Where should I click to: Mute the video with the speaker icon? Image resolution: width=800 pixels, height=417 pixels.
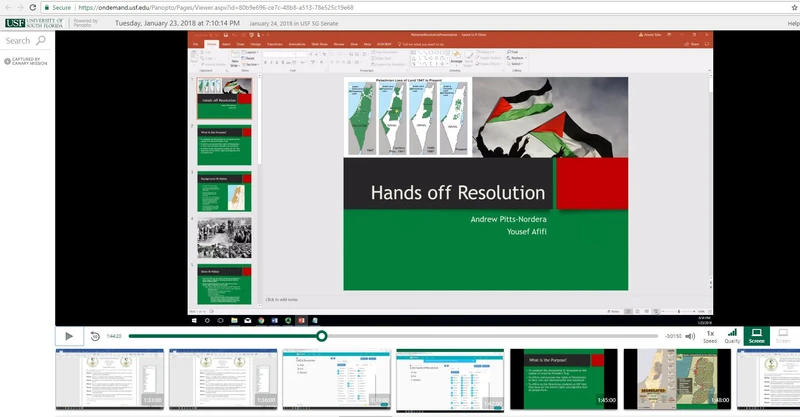click(x=690, y=336)
